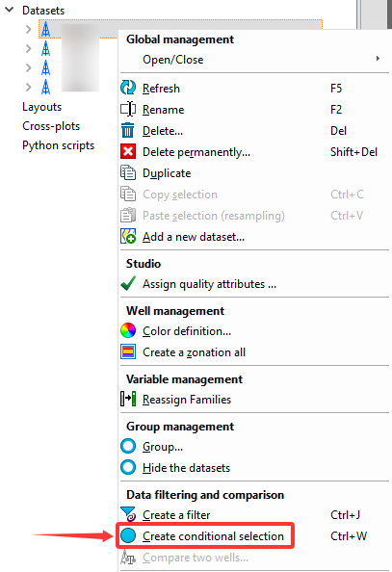
Task: Expand the third well dataset row
Action: 29,67
